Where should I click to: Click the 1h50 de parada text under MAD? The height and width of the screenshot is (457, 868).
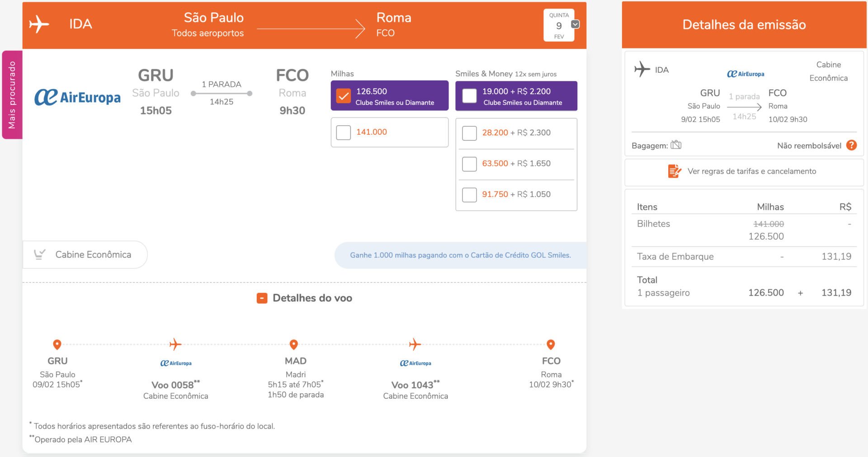pyautogui.click(x=296, y=395)
